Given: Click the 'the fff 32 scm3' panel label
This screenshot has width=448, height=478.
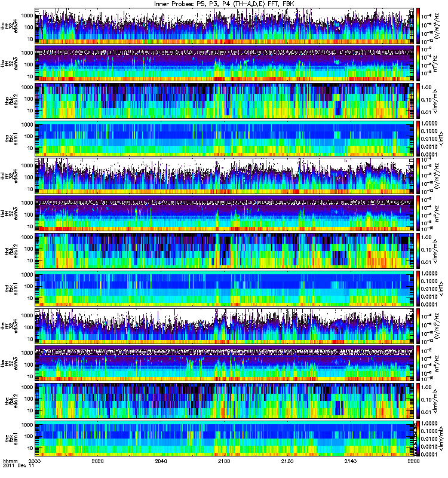Looking at the screenshot, I should [9, 364].
